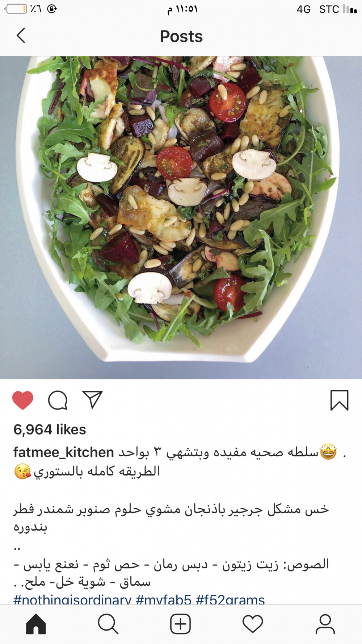Open the profile person icon

[x=325, y=624]
